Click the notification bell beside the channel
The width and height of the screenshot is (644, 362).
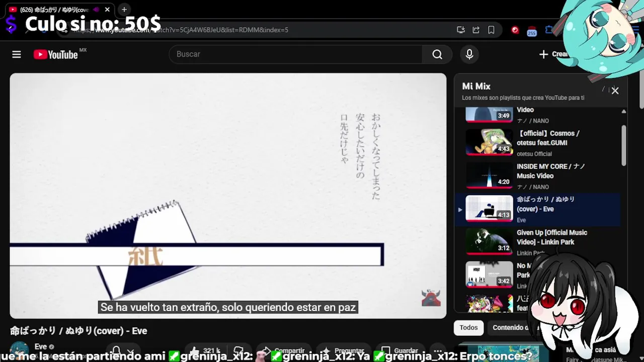tap(117, 351)
